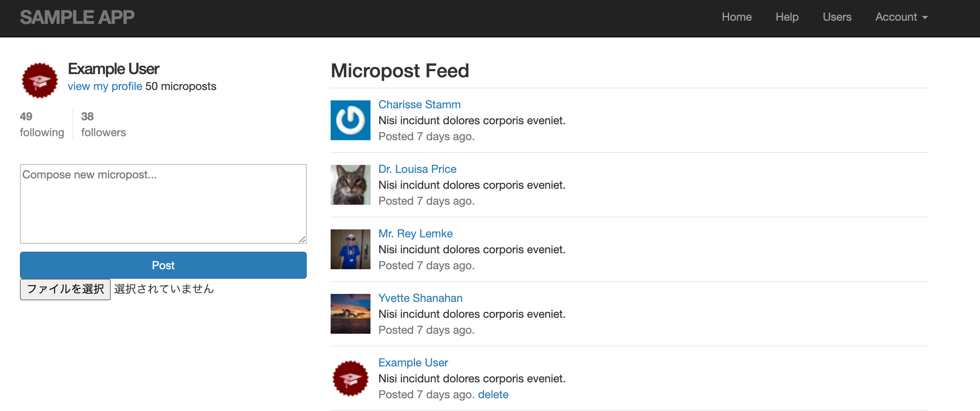Go to the Home nav item
Screen dimensions: 980x411
(737, 17)
